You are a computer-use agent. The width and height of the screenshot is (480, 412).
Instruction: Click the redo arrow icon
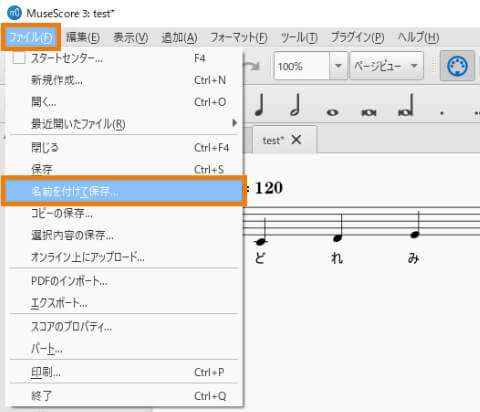click(252, 65)
